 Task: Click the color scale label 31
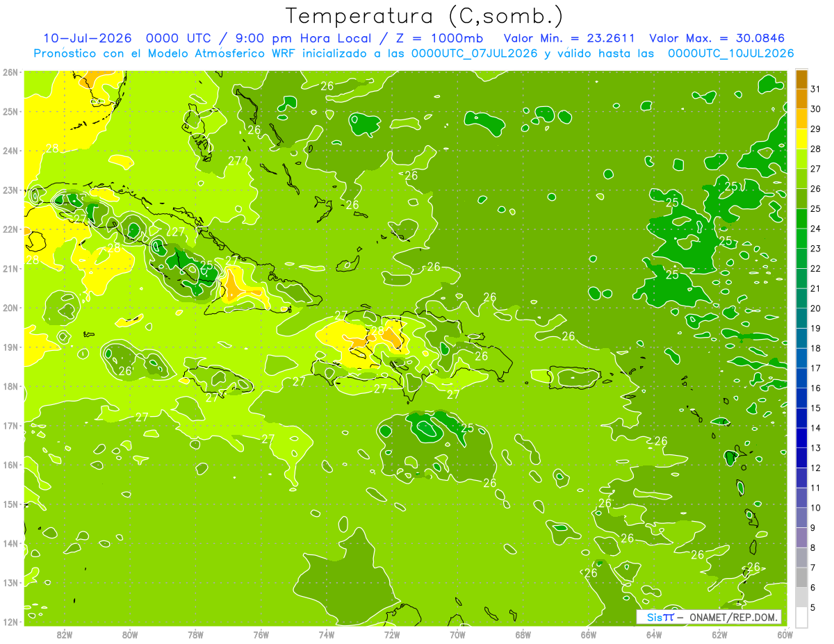[x=816, y=89]
